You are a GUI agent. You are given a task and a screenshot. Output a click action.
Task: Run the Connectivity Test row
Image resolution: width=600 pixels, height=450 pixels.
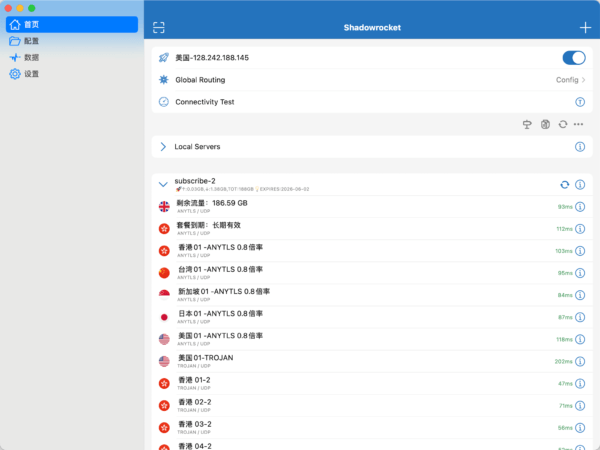(372, 102)
